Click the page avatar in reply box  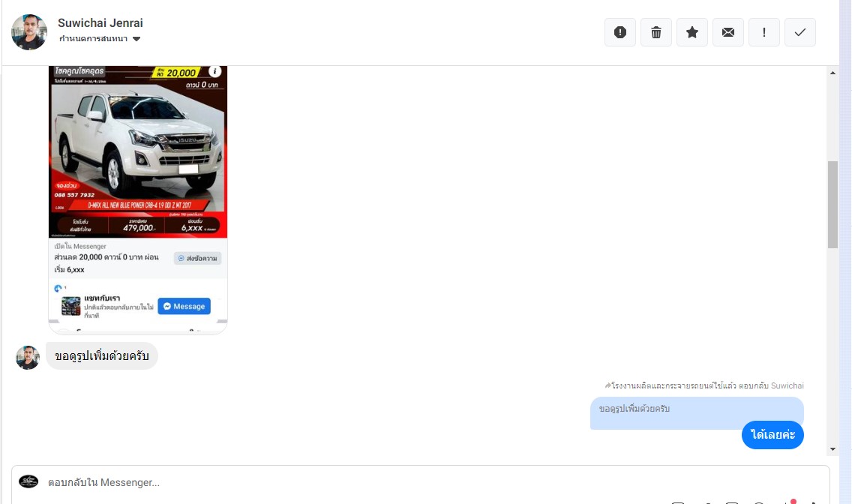(x=28, y=481)
